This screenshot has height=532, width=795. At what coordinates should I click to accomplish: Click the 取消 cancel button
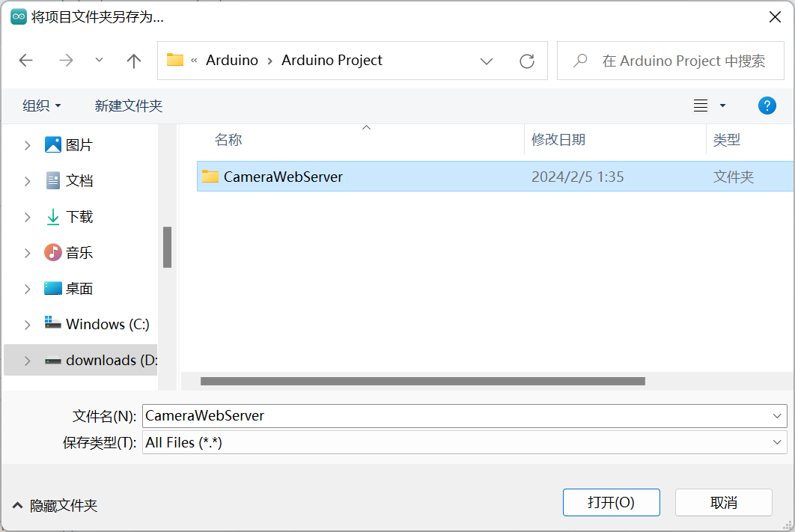[x=724, y=503]
